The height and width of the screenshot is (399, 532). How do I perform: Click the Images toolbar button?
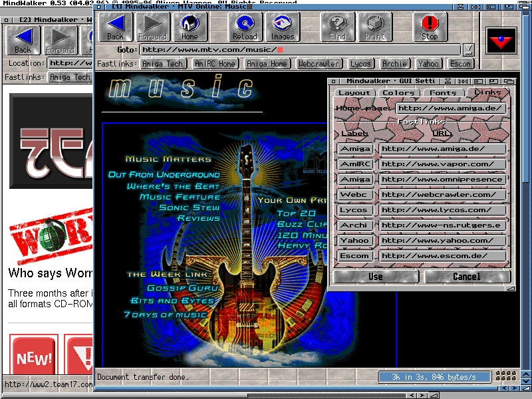[x=282, y=27]
